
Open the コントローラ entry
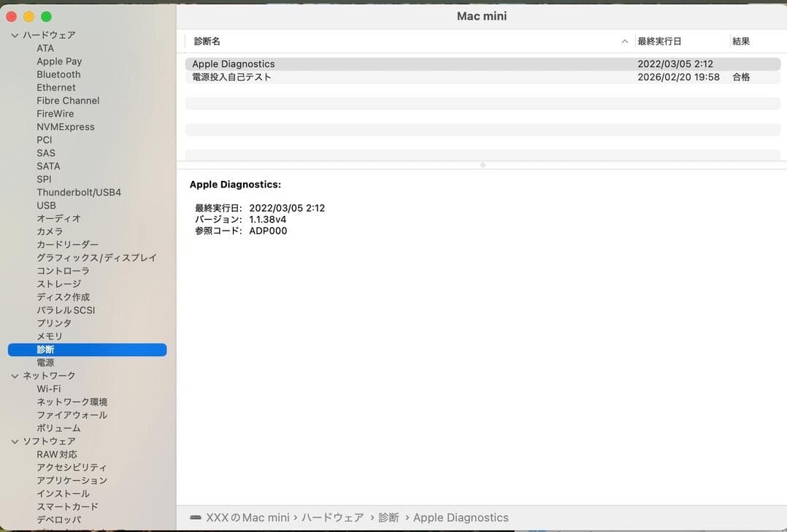click(63, 271)
